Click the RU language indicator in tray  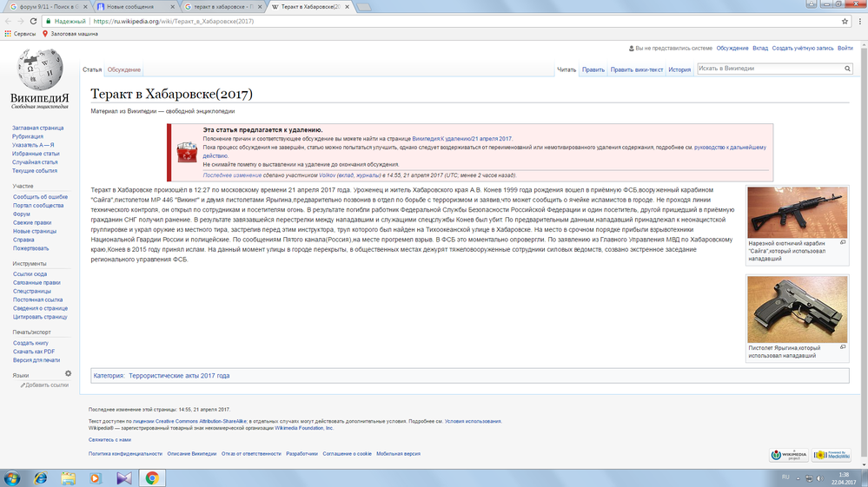pyautogui.click(x=785, y=477)
